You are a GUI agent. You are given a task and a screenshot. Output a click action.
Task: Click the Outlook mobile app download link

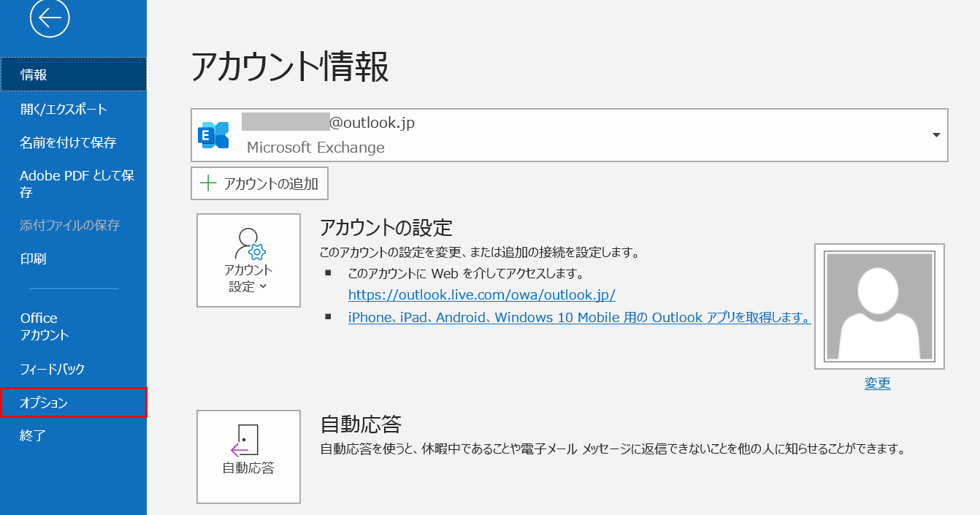(579, 318)
